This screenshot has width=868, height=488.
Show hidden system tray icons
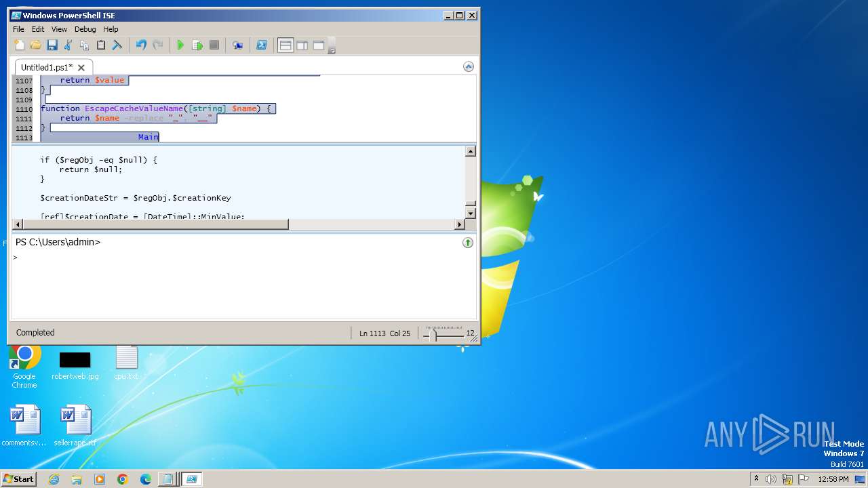tap(757, 479)
